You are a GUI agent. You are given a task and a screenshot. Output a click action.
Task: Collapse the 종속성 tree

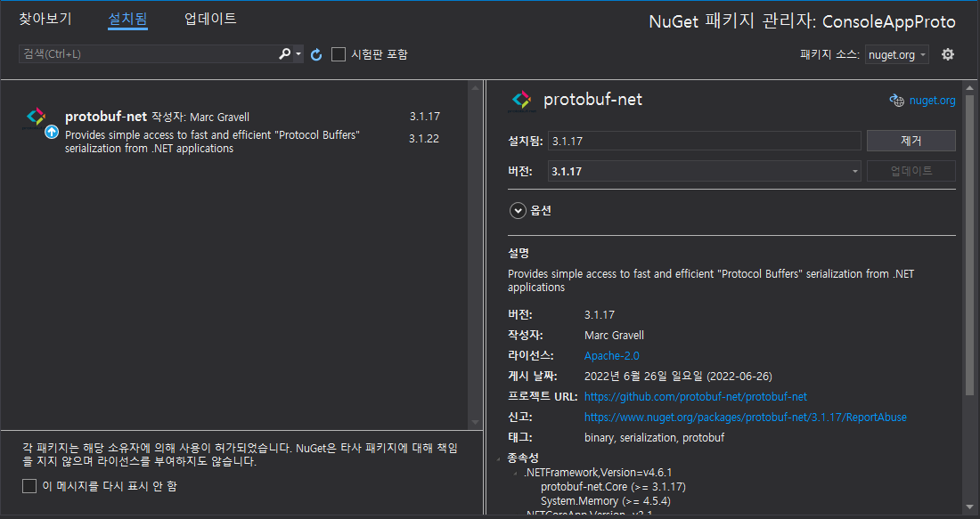[x=499, y=459]
